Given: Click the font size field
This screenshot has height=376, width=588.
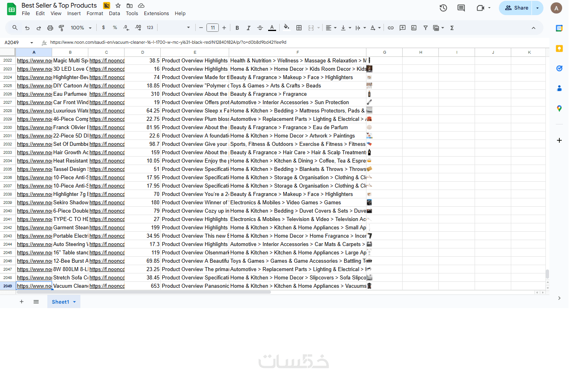Looking at the screenshot, I should [213, 28].
